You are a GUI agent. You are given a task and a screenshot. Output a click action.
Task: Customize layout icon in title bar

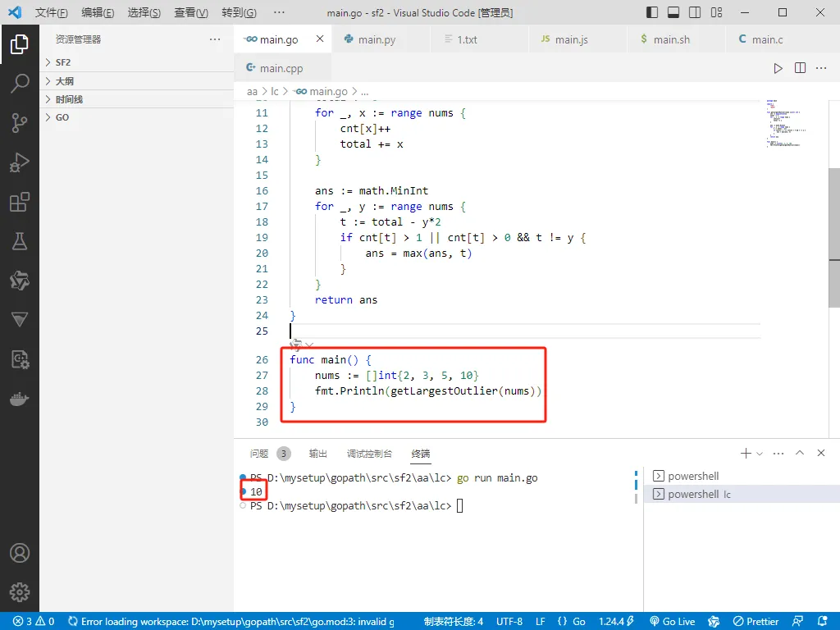pyautogui.click(x=716, y=12)
